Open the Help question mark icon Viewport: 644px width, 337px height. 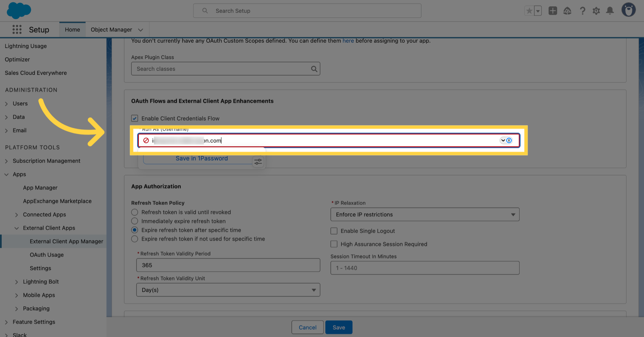pyautogui.click(x=582, y=11)
